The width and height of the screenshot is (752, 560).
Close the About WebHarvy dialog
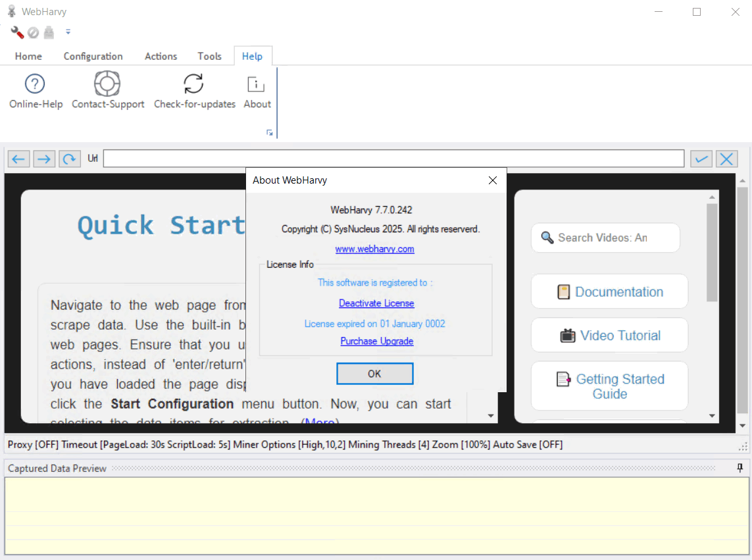[493, 180]
